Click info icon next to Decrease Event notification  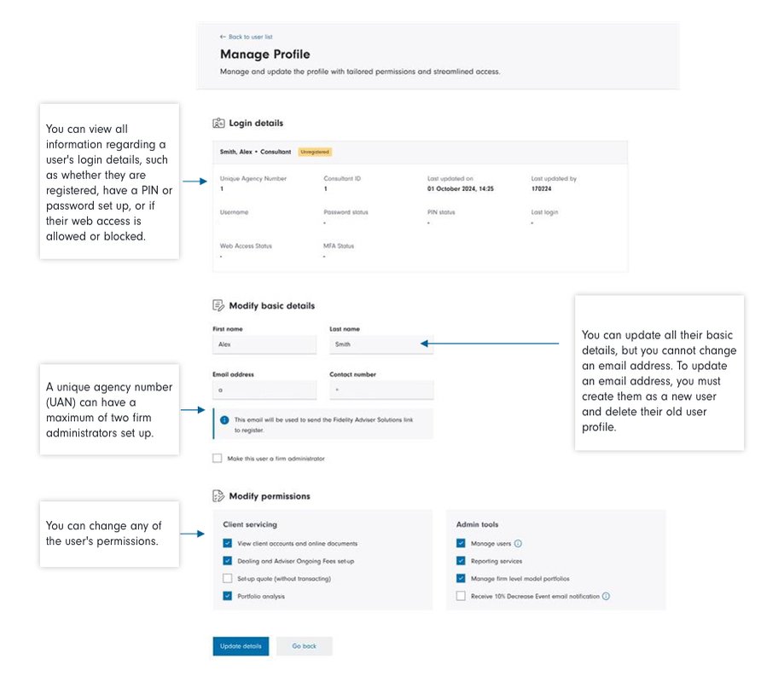[x=606, y=596]
